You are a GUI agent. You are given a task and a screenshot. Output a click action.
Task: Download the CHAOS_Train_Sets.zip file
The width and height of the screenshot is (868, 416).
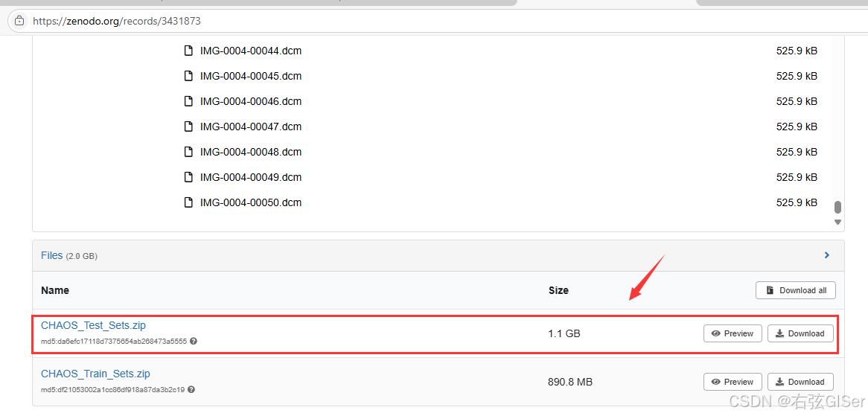[x=800, y=382]
